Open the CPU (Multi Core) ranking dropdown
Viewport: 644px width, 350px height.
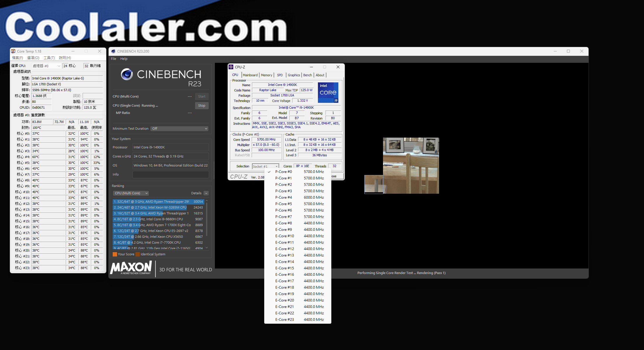[x=131, y=193]
